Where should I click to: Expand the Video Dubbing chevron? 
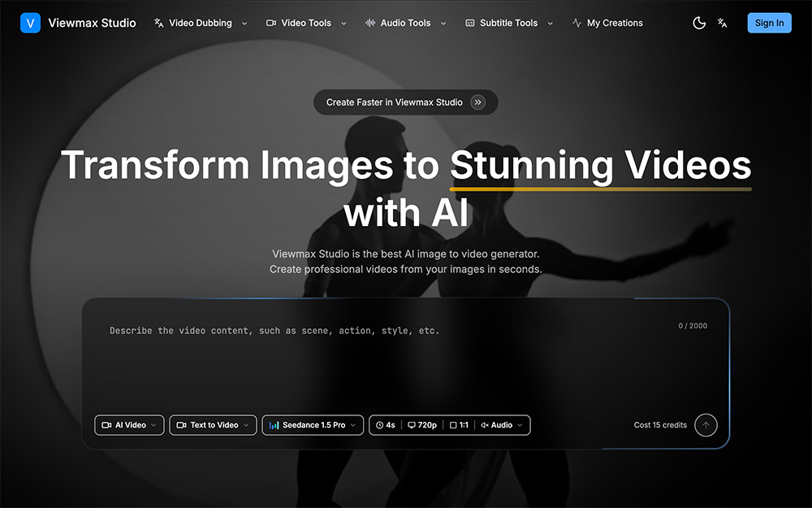tap(244, 24)
